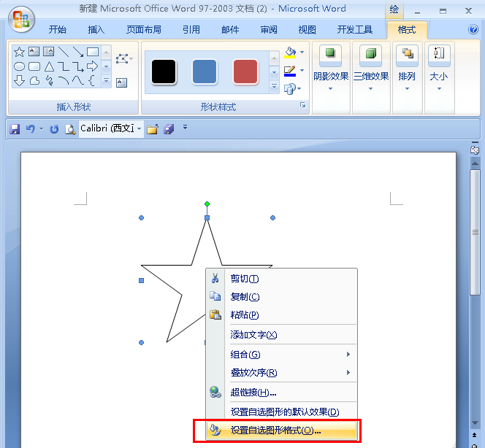The image size is (485, 448).
Task: Switch to the 开始 ribbon tab
Action: pyautogui.click(x=58, y=30)
